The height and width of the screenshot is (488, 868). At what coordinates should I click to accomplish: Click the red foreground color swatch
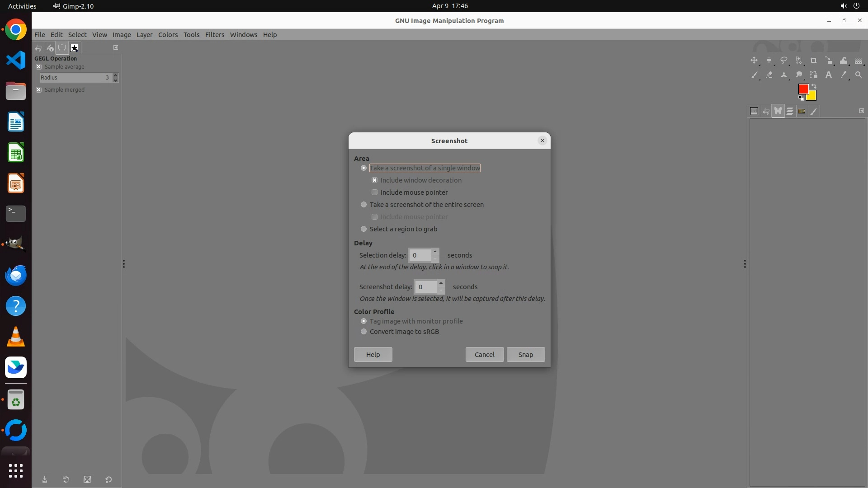[803, 89]
